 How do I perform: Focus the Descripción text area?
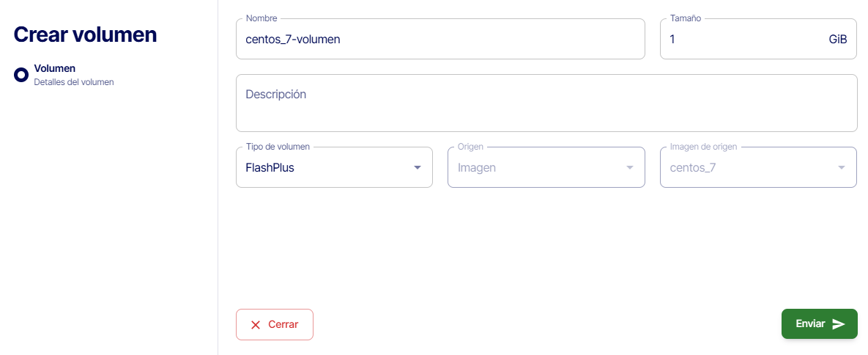pos(546,103)
